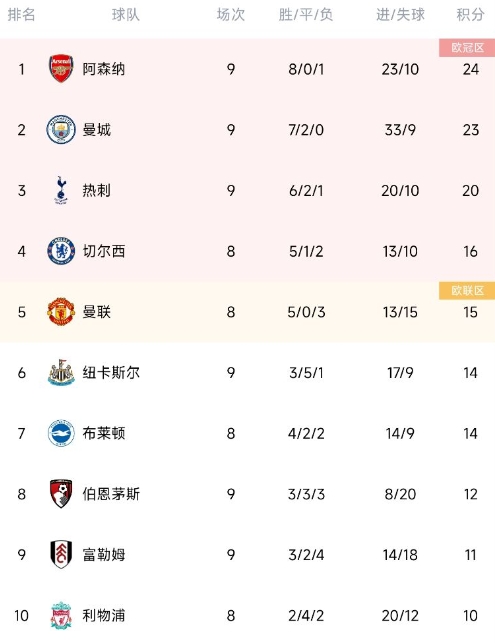This screenshot has width=495, height=643.
Task: Open team name 阿森纳
Action: (x=104, y=69)
